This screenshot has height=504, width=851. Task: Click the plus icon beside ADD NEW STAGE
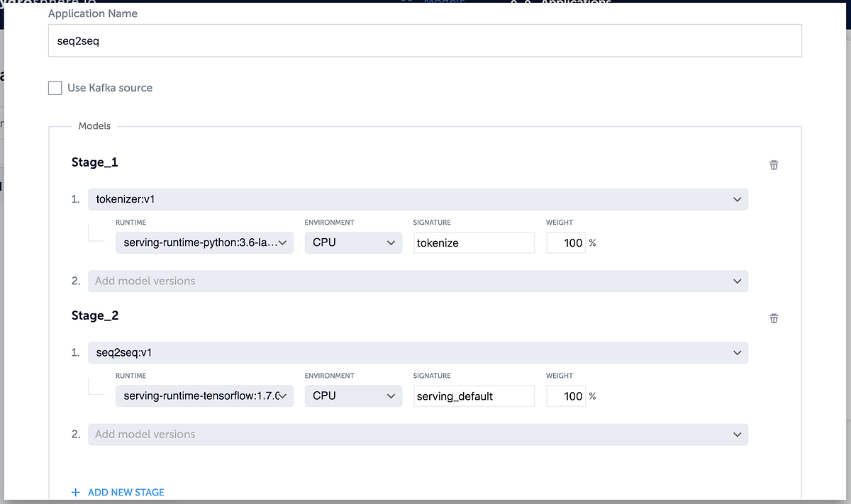[74, 492]
